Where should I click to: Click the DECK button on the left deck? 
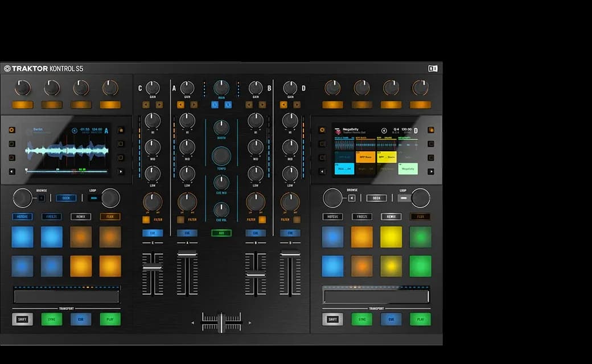(66, 198)
